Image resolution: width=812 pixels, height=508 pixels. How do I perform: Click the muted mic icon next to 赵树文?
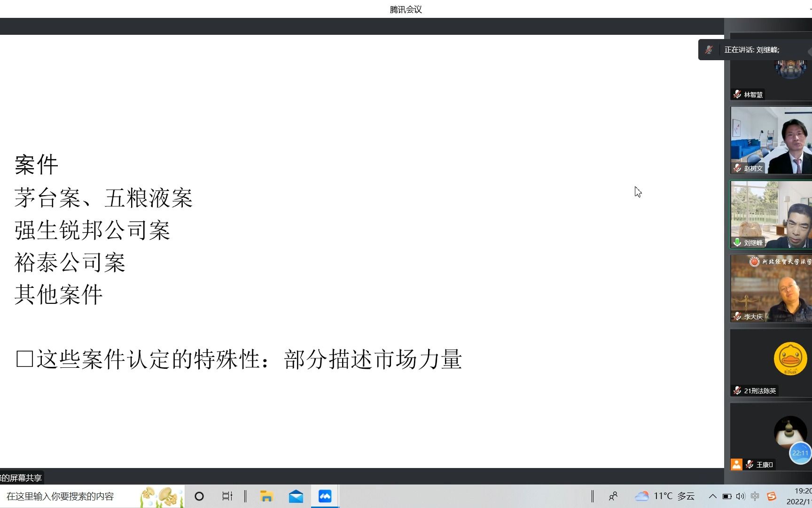click(x=737, y=168)
